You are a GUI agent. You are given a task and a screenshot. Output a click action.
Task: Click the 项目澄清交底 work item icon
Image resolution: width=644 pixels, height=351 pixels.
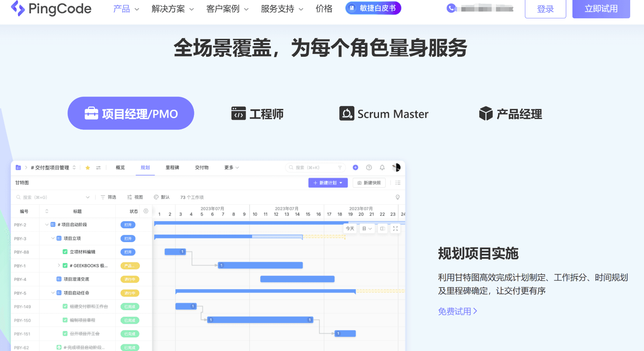click(59, 279)
